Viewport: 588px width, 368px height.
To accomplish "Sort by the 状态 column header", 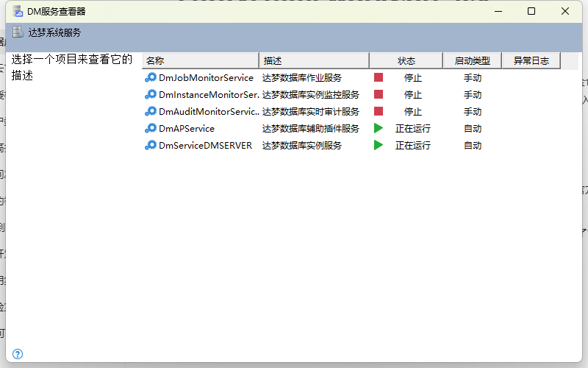I will point(406,61).
